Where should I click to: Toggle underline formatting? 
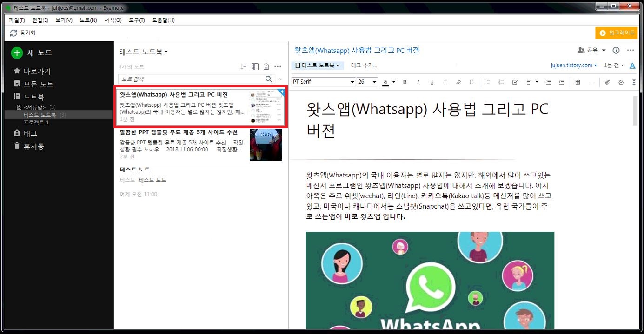432,82
